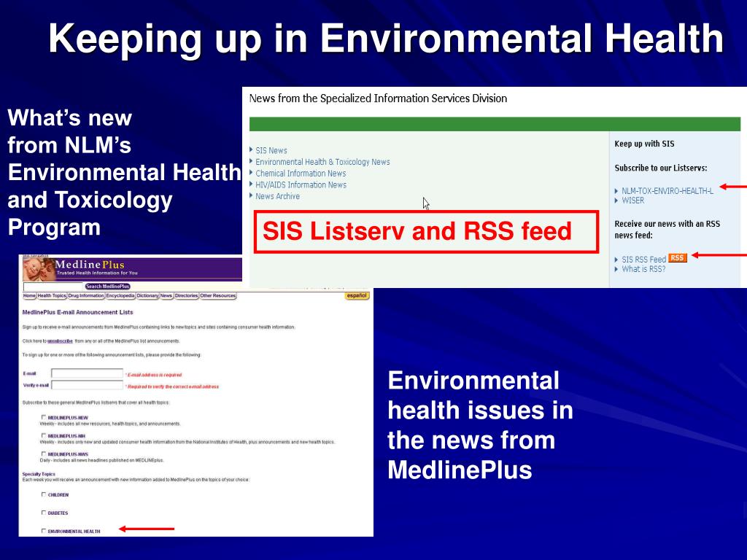747x560 pixels.
Task: Click 'News from the Specialized Information Services Division' title
Action: coord(379,98)
